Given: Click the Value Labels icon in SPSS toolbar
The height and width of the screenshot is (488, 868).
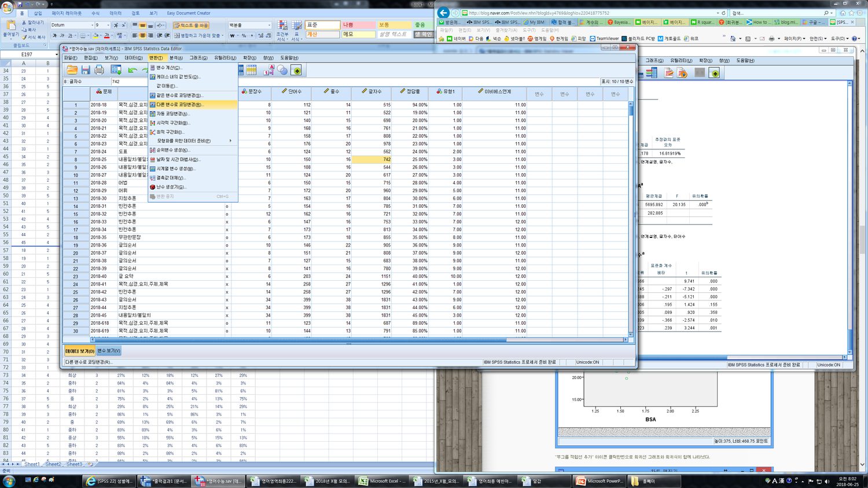Looking at the screenshot, I should 269,70.
